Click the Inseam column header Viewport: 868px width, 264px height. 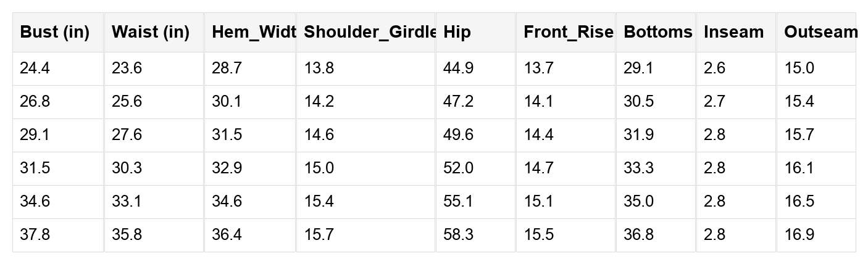736,32
